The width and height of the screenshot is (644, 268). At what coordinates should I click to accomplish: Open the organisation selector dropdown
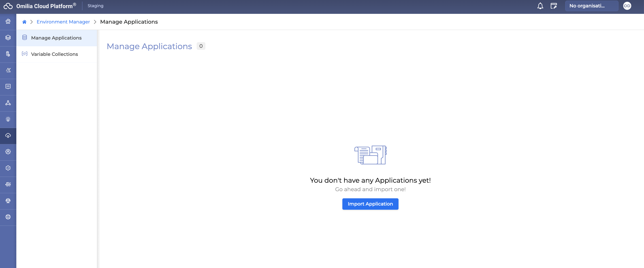[591, 6]
